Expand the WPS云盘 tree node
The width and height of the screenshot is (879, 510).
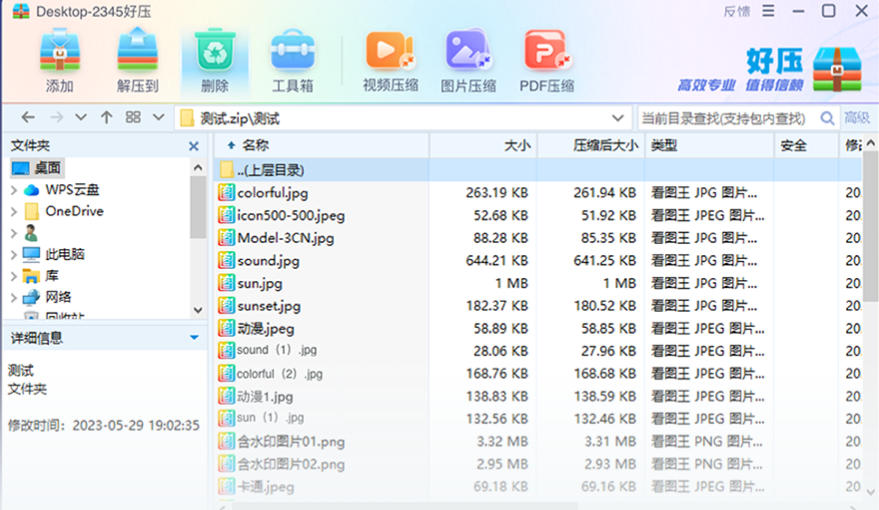click(x=14, y=191)
